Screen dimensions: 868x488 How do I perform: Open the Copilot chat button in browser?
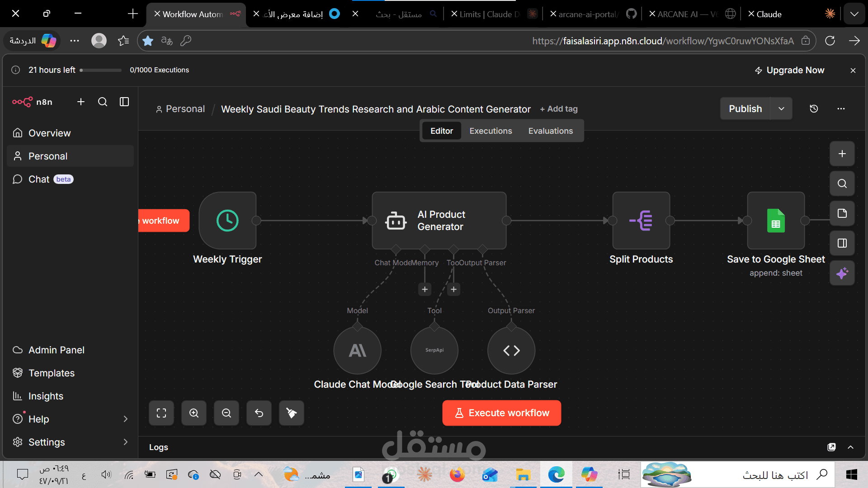[33, 41]
